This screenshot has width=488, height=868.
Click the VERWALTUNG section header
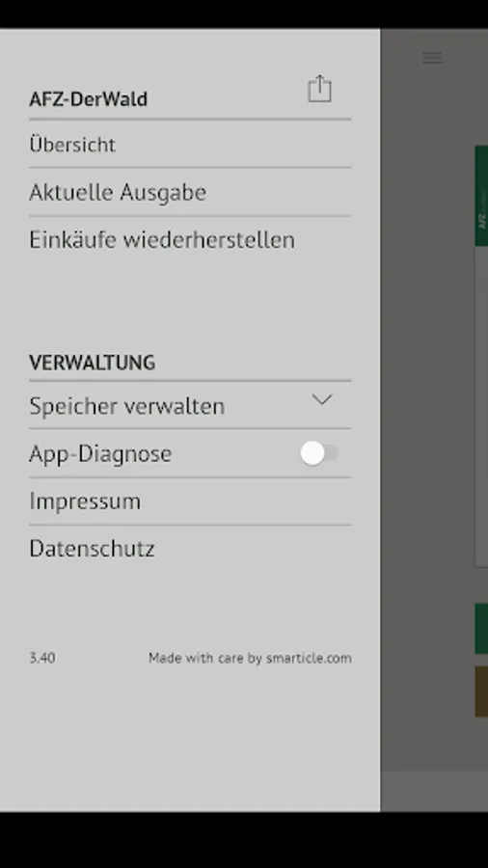[x=92, y=363]
